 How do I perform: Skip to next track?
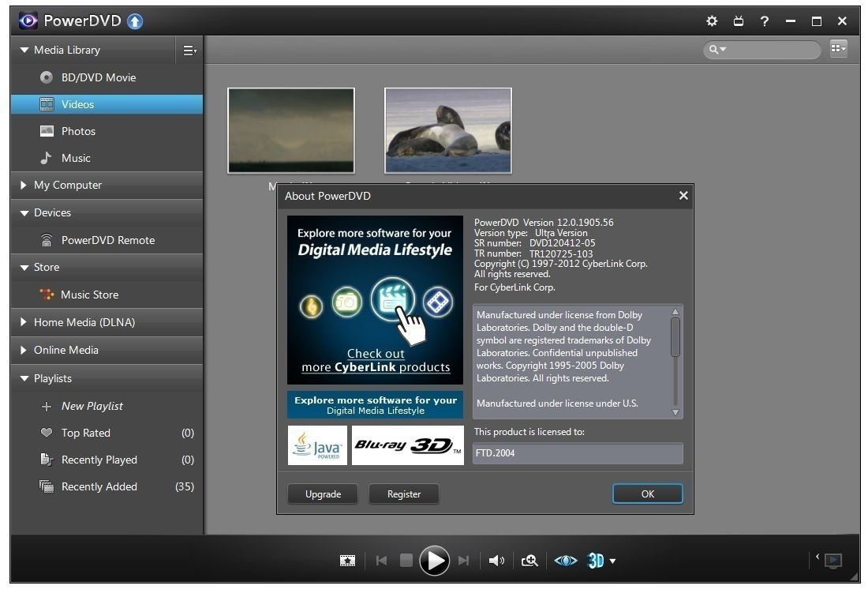464,561
